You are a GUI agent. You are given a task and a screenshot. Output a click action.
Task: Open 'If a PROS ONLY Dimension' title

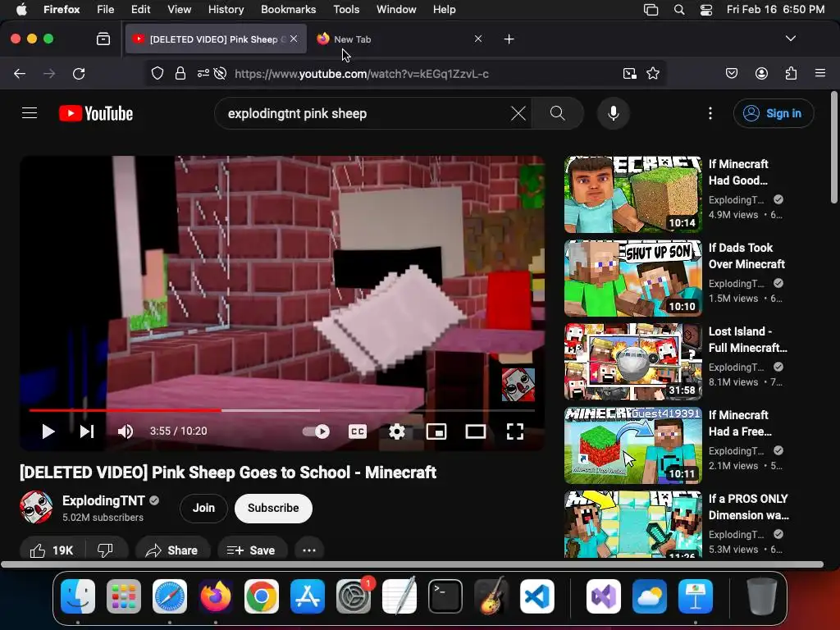click(748, 507)
